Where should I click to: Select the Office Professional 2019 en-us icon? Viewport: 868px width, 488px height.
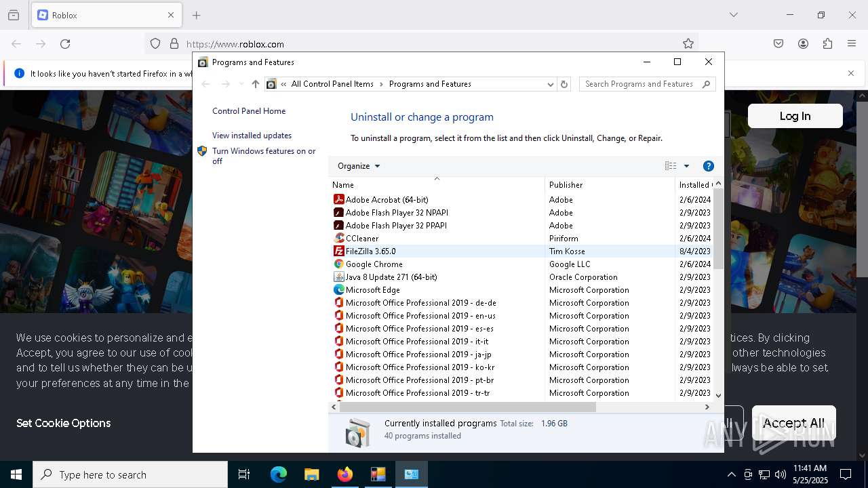click(339, 315)
